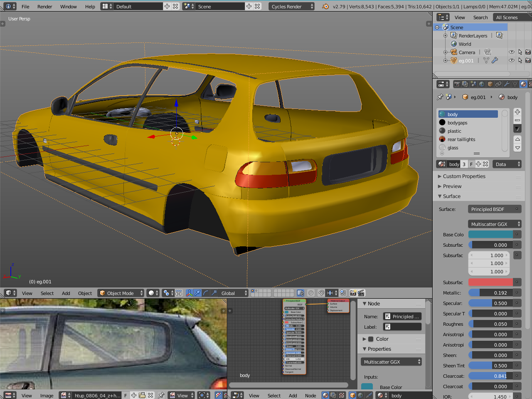
Task: Open the image file with folder icon
Action: (x=142, y=395)
